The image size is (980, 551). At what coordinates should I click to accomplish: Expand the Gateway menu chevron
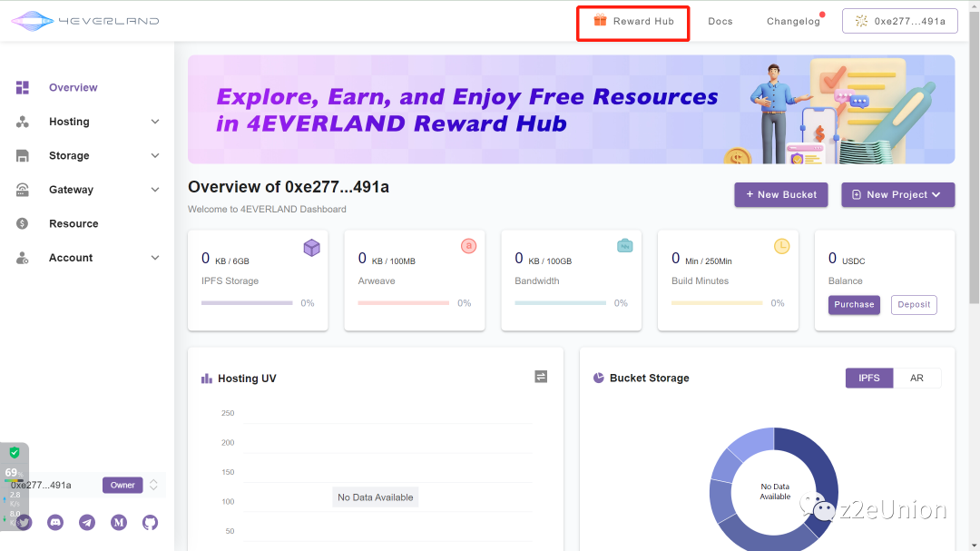155,190
